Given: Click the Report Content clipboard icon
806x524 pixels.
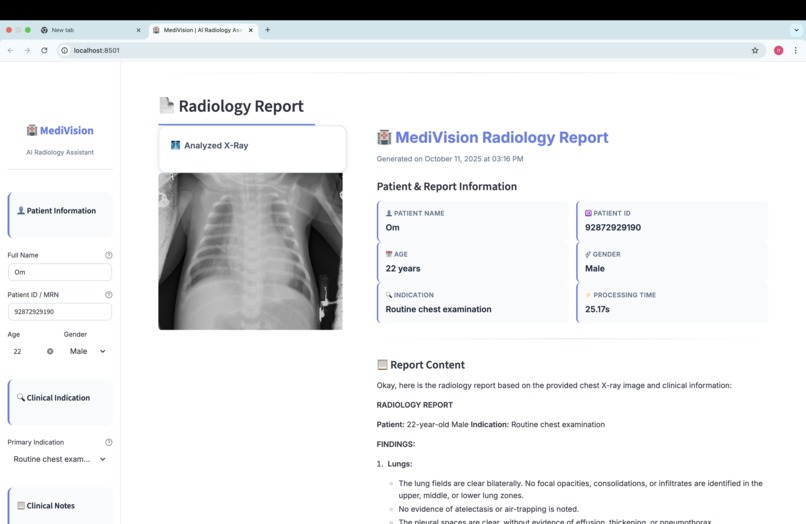Looking at the screenshot, I should pos(382,365).
